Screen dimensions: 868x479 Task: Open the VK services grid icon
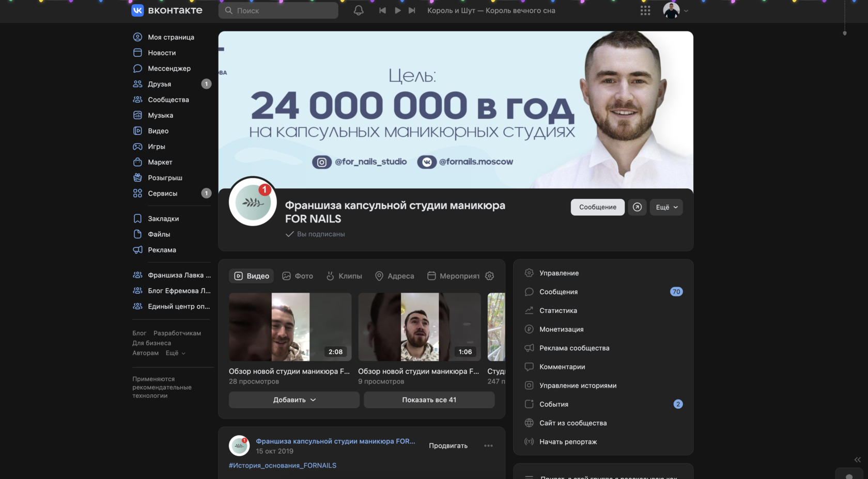point(645,10)
